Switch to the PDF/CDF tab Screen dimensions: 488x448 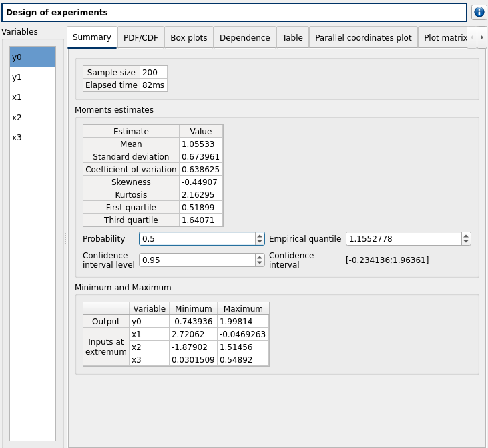[x=141, y=38]
